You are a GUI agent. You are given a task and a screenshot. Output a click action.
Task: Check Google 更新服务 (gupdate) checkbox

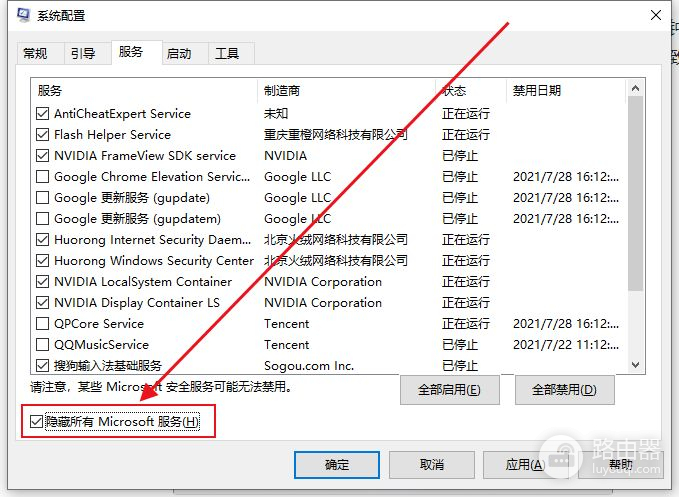(x=42, y=198)
